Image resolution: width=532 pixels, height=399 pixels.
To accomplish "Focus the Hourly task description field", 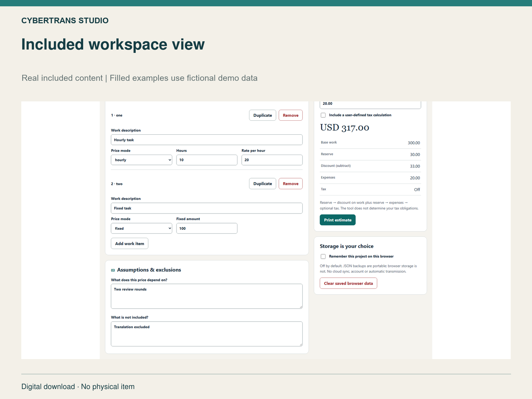I will (x=206, y=140).
